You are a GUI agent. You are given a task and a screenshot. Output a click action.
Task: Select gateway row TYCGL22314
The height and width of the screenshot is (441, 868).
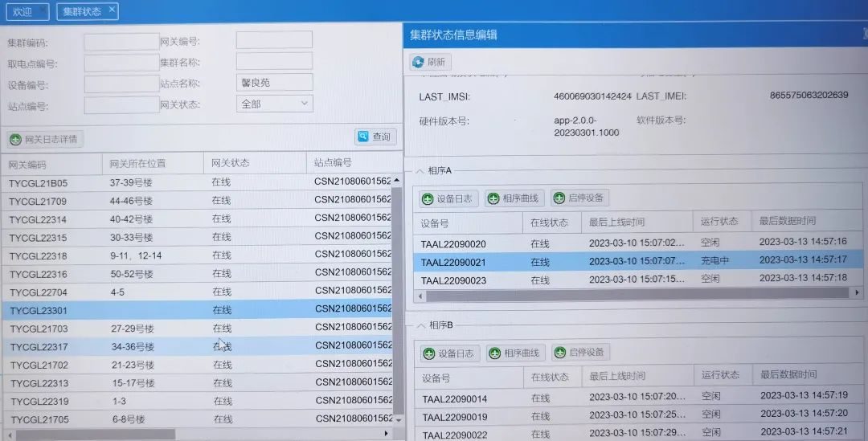pyautogui.click(x=38, y=219)
